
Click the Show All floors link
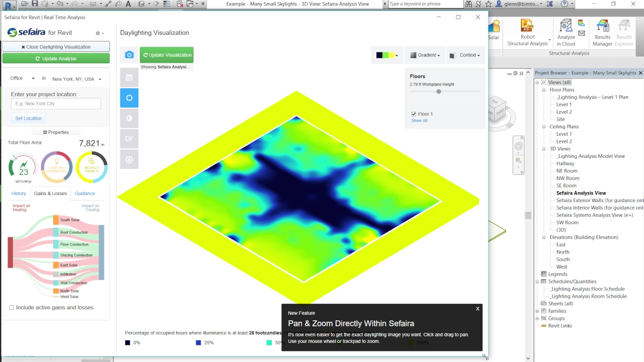point(419,121)
